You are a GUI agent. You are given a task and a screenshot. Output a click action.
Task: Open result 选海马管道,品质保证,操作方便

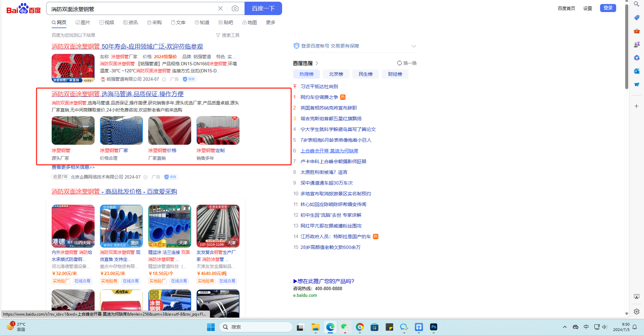point(118,94)
